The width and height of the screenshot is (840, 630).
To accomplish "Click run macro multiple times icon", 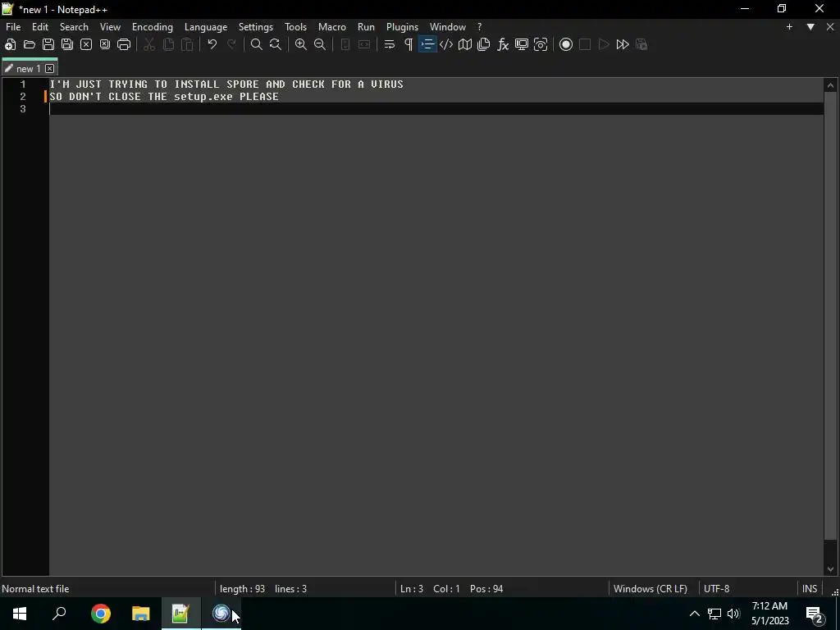I will (623, 44).
